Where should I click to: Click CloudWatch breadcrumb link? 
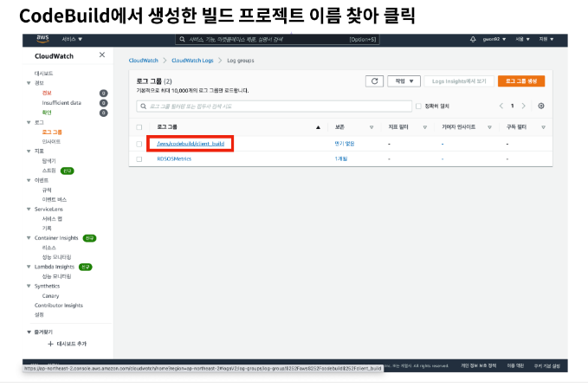[143, 61]
